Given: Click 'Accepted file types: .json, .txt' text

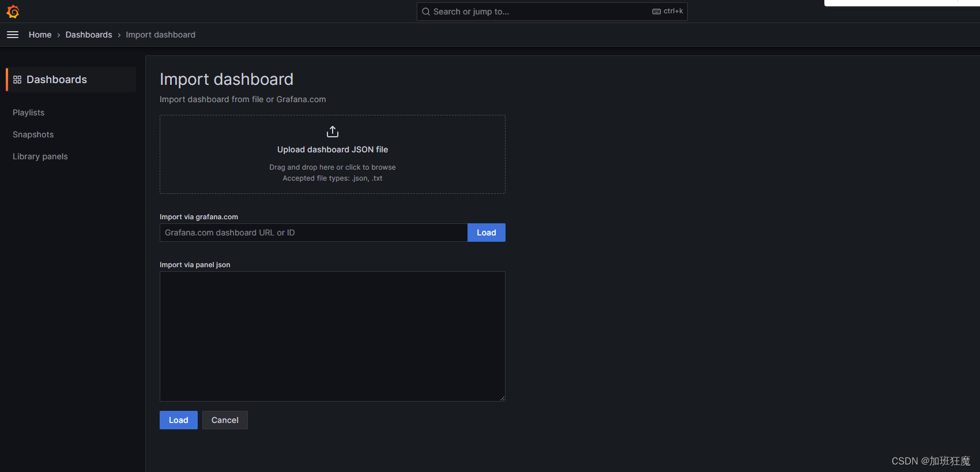Looking at the screenshot, I should pos(333,178).
